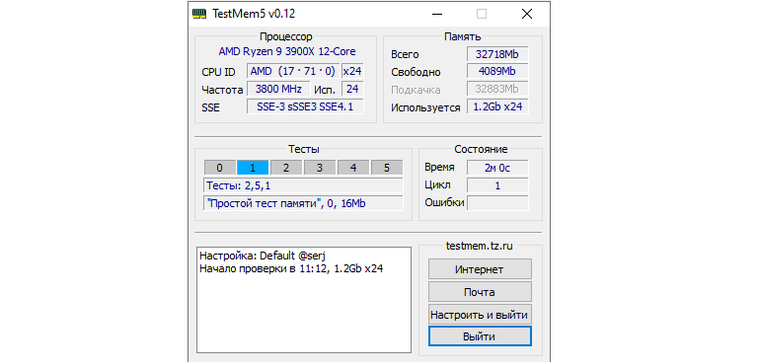Click the "Простой тест памяти", 0, 16Mb line
Screen dimensions: 760x362
303,203
